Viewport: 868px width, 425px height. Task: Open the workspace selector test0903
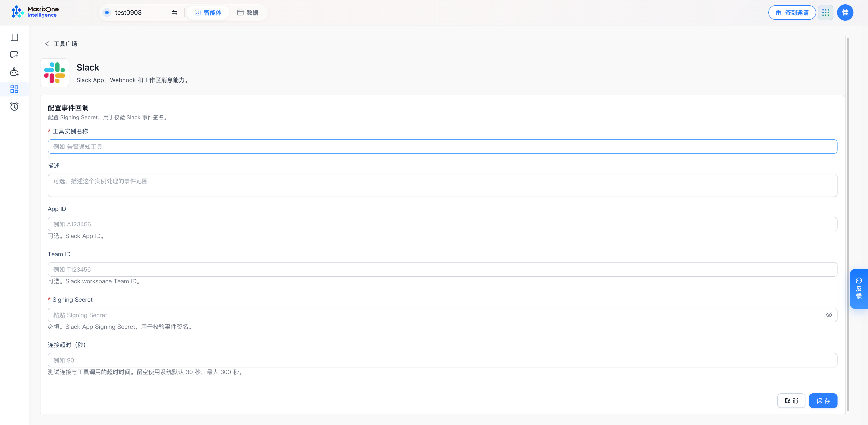click(141, 13)
